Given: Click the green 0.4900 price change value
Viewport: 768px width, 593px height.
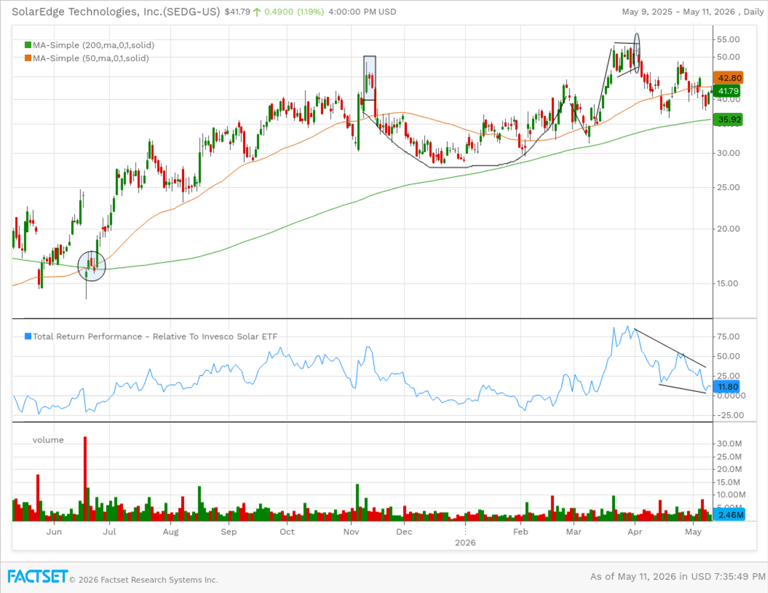Looking at the screenshot, I should pos(279,12).
